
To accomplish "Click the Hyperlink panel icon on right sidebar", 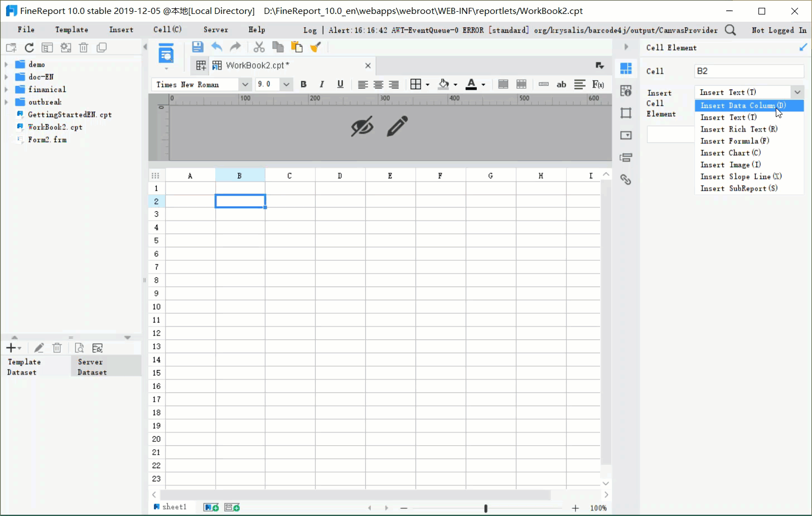I will [x=626, y=179].
